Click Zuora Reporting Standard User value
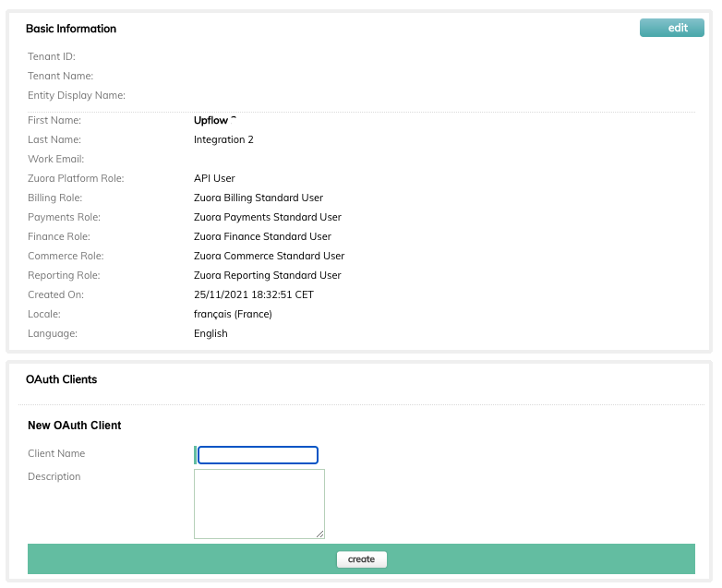Image resolution: width=722 pixels, height=588 pixels. point(268,275)
